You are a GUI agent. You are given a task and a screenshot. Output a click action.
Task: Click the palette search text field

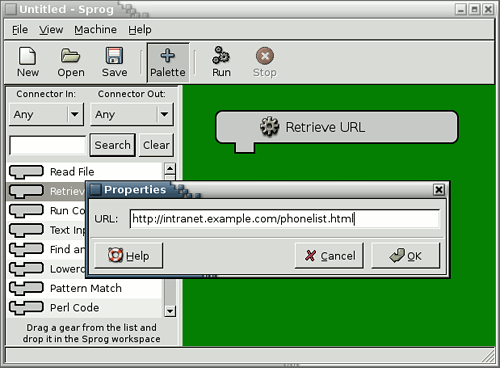48,145
